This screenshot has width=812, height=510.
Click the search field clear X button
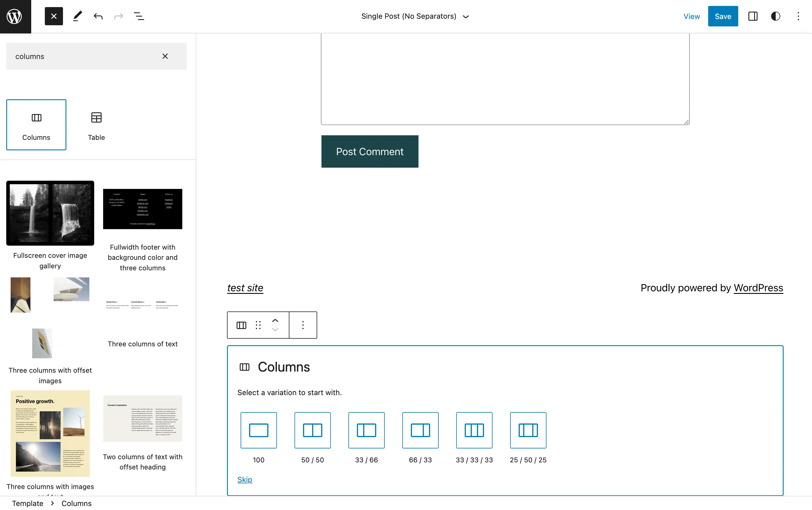(x=166, y=56)
